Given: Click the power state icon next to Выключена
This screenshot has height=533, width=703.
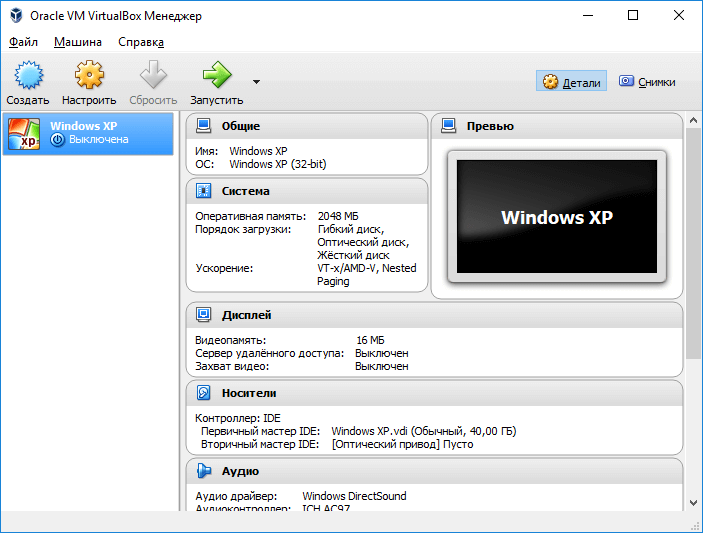Looking at the screenshot, I should (x=57, y=140).
